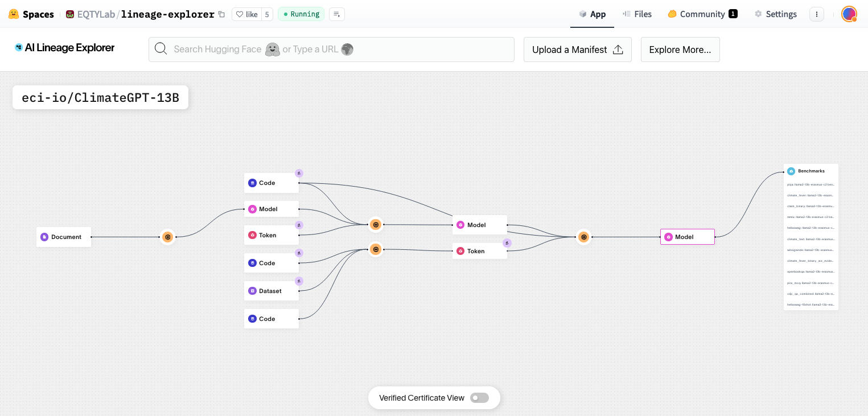Open the Community tab
This screenshot has width=868, height=416.
[x=703, y=14]
